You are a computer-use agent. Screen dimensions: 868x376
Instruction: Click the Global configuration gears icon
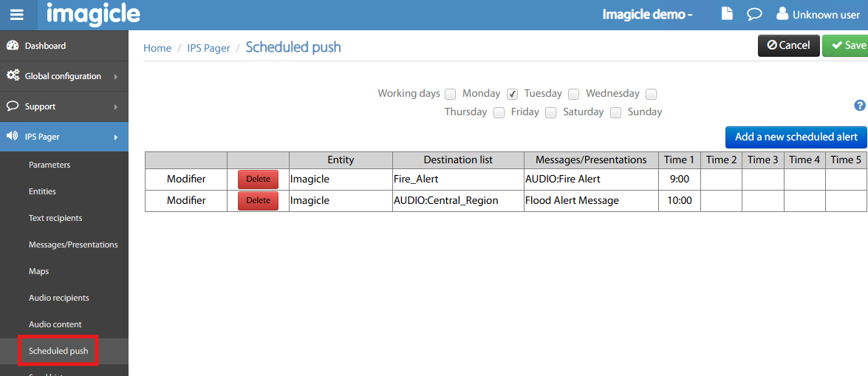13,76
